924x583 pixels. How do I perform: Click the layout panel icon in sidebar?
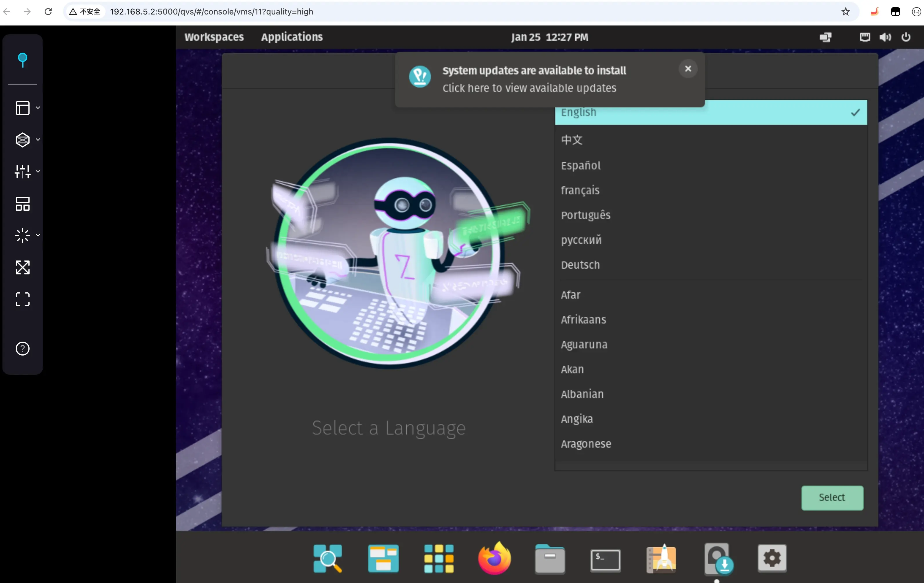tap(22, 108)
